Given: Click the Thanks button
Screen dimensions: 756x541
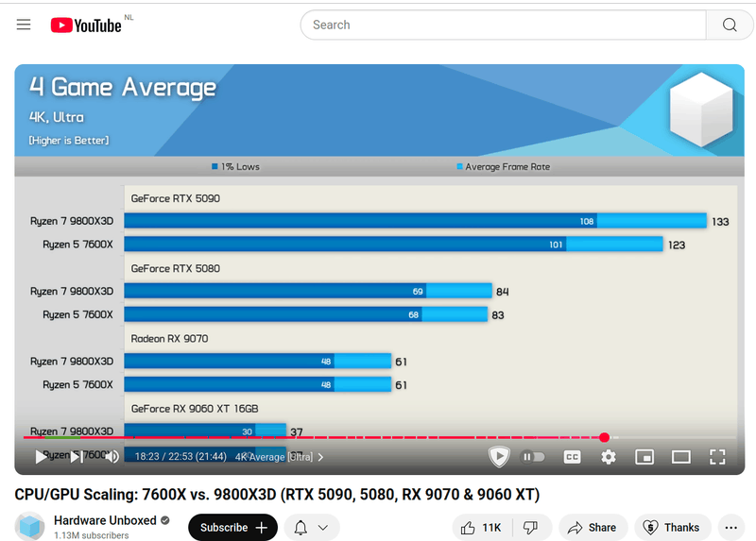Looking at the screenshot, I should point(672,528).
